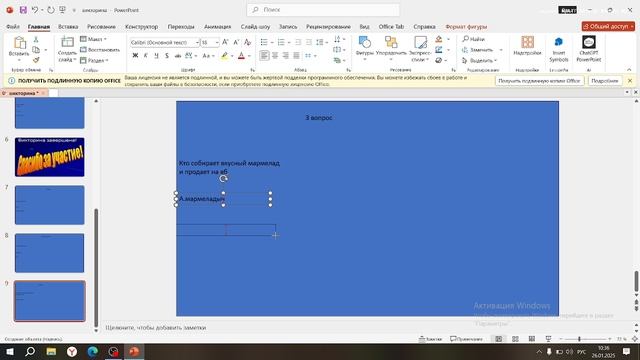Create a new slide (Создать слайд)

(x=67, y=49)
